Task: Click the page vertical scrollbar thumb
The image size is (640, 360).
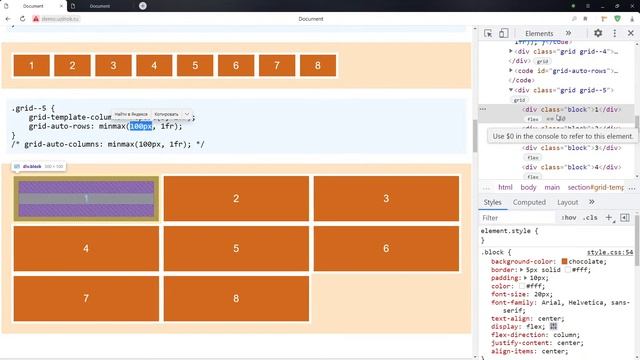Action: coord(475,136)
